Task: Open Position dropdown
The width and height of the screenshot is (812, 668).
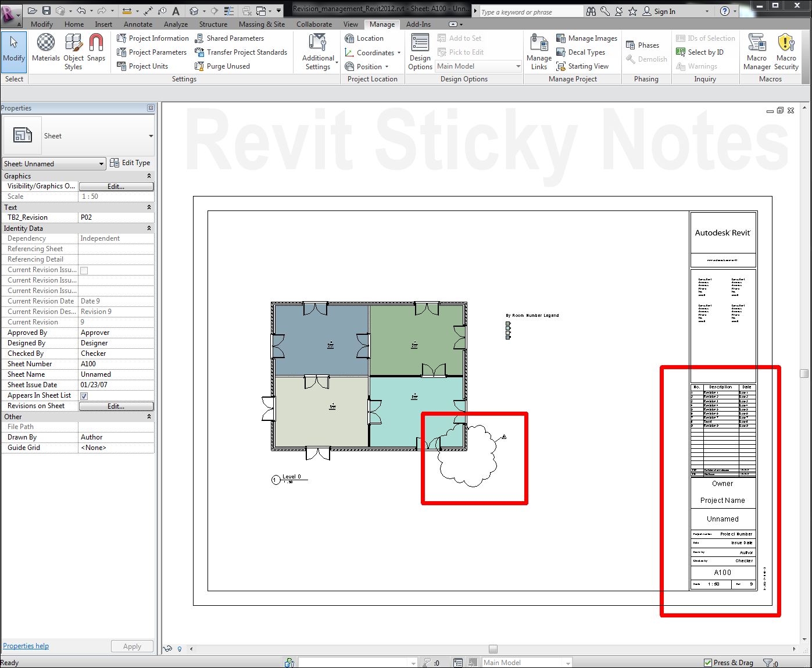Action: (x=366, y=66)
